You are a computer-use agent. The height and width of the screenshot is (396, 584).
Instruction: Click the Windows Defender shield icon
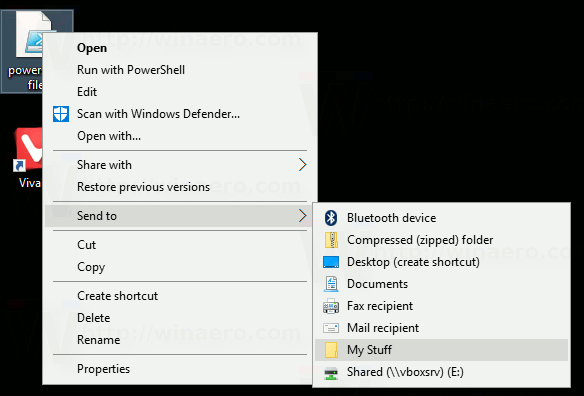[x=61, y=114]
